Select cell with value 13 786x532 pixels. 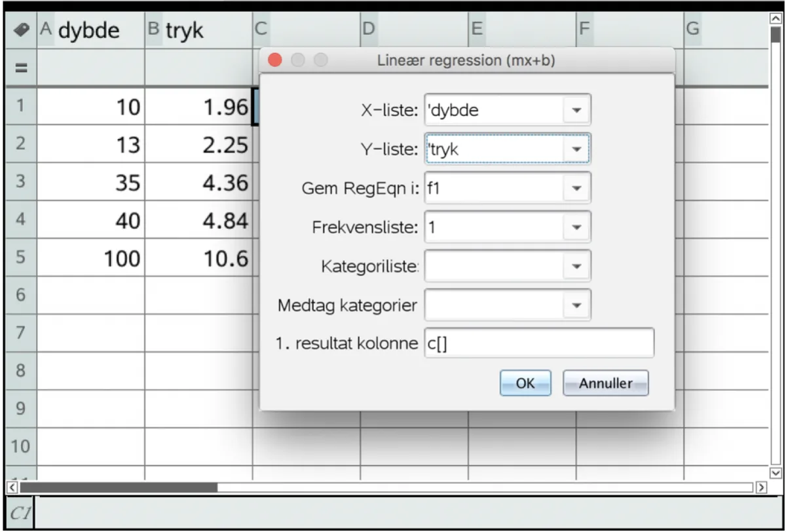90,144
